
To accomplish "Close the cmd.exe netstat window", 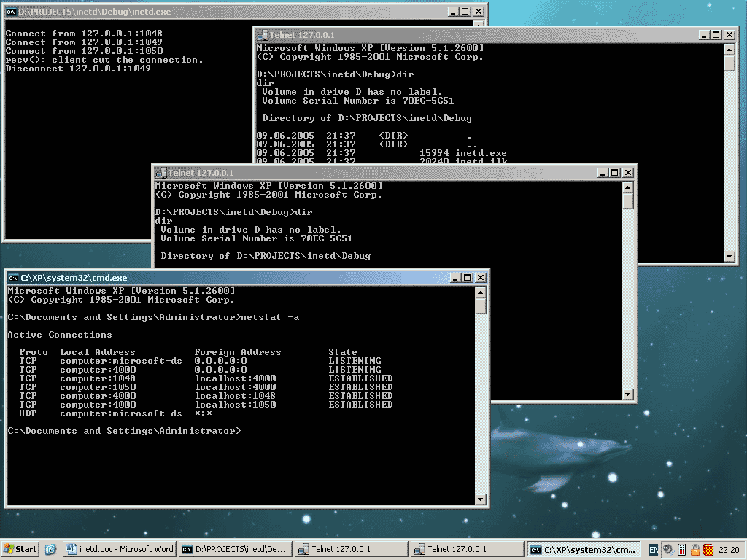I will click(x=480, y=278).
